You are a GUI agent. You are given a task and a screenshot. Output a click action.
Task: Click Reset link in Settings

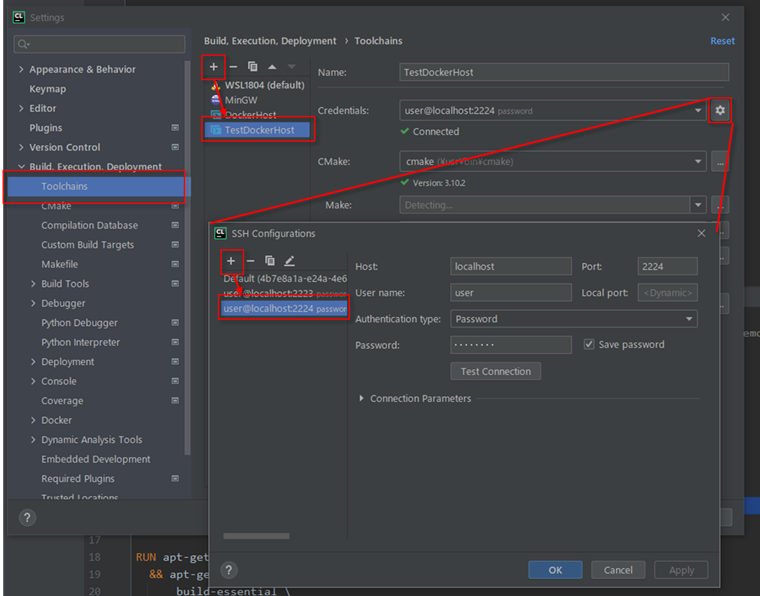[x=722, y=41]
